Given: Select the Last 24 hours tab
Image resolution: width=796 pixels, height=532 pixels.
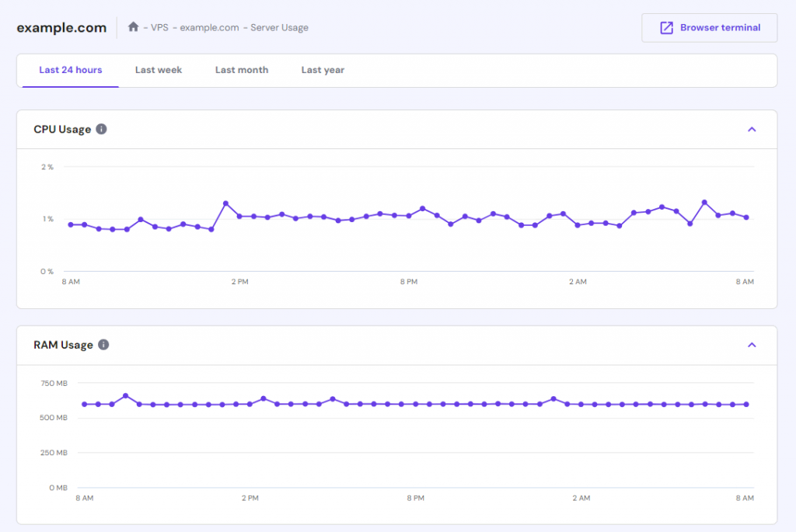Looking at the screenshot, I should coord(71,70).
